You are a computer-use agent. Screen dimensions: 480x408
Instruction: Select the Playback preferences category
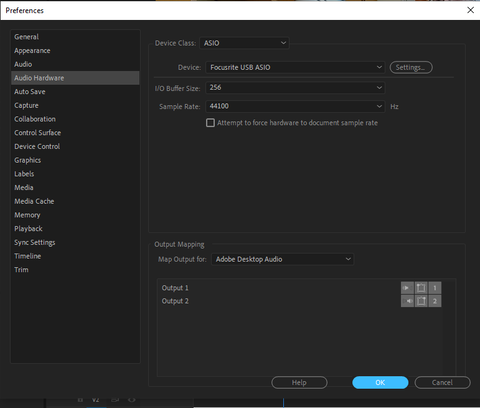pos(28,229)
